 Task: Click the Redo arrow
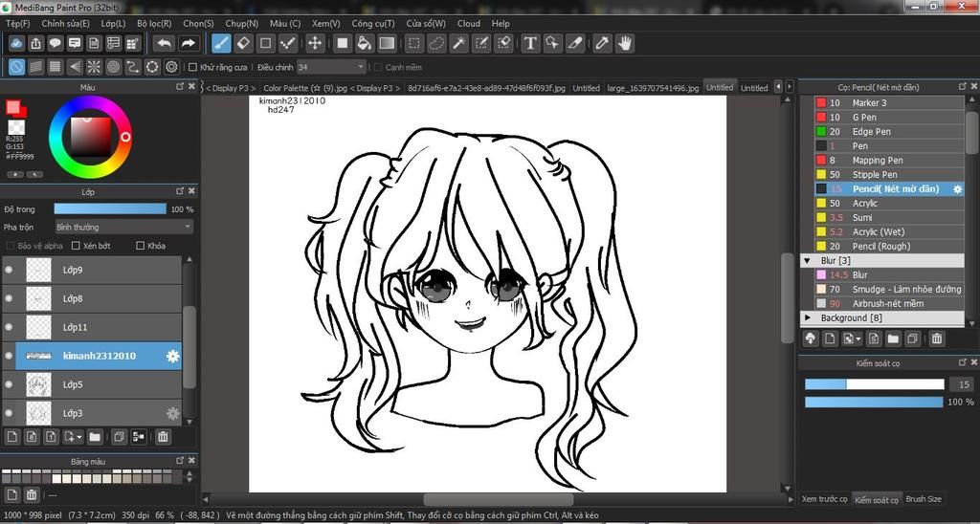tap(187, 43)
